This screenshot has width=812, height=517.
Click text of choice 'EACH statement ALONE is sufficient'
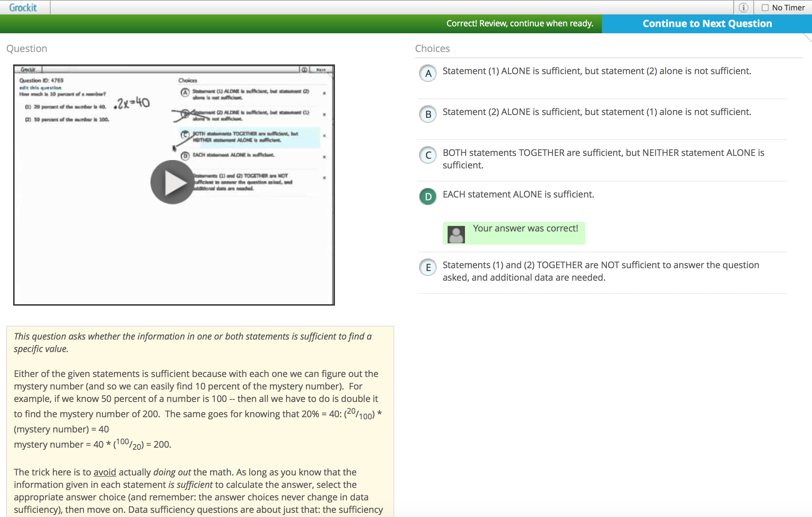518,194
